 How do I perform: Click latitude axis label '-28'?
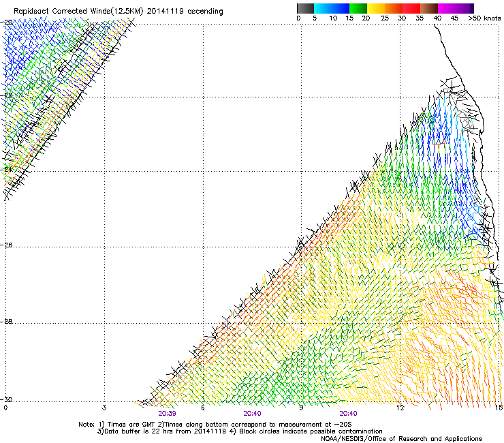(x=7, y=322)
